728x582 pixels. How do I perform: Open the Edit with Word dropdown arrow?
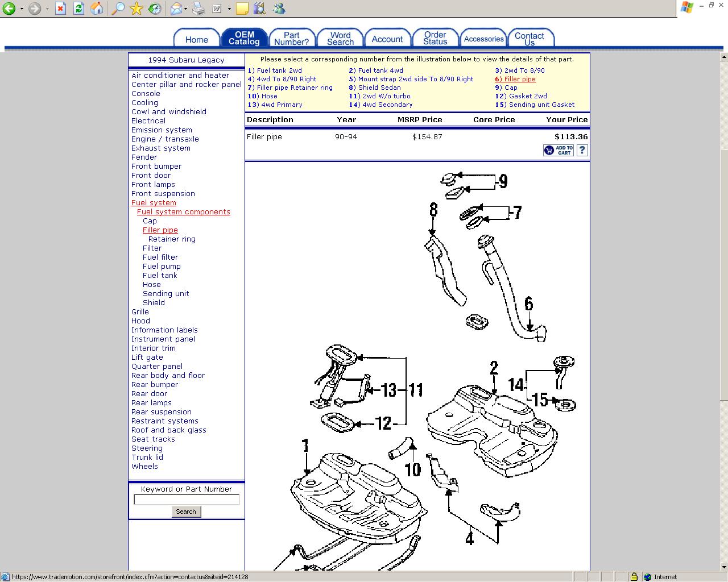coord(229,9)
